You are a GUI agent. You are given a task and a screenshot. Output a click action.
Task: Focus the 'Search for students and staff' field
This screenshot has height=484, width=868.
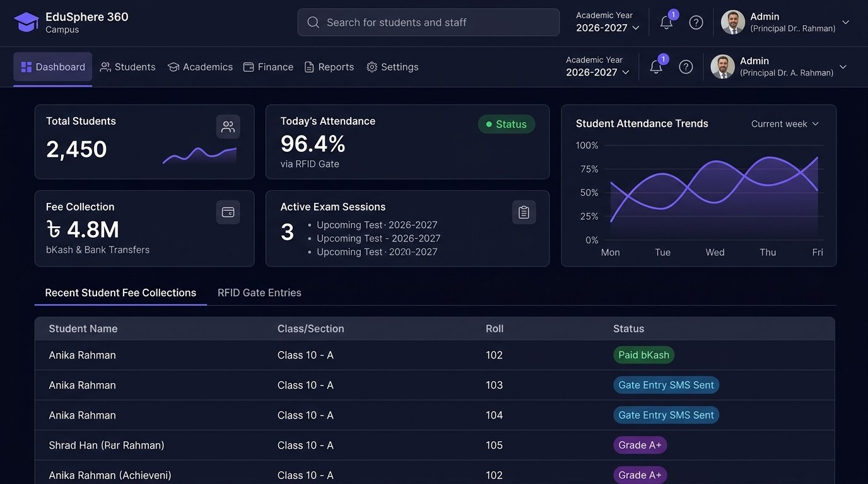click(x=428, y=22)
